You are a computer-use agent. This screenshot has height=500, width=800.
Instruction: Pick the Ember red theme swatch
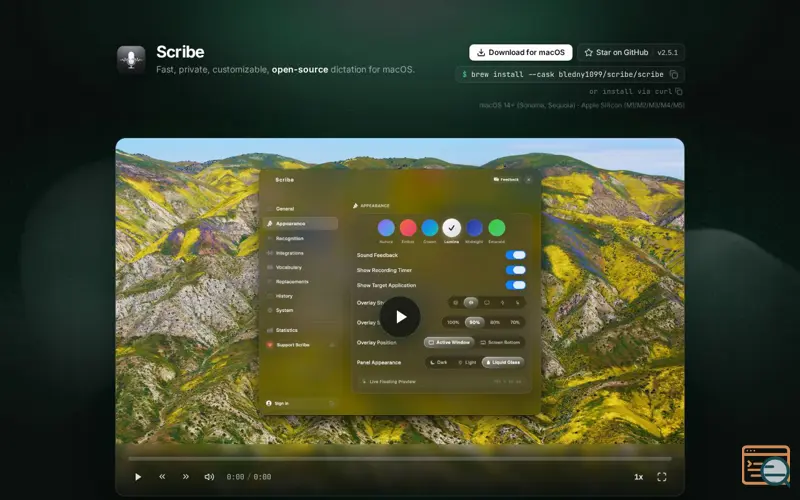click(x=408, y=228)
